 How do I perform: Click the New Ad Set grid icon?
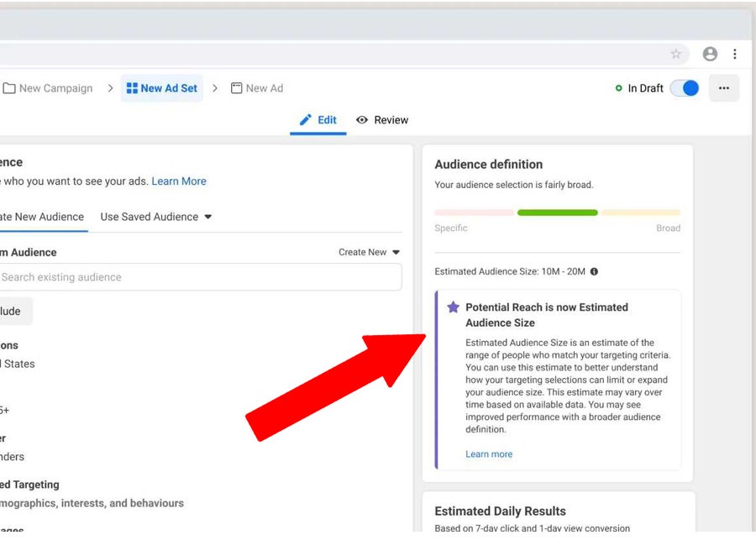[x=132, y=88]
